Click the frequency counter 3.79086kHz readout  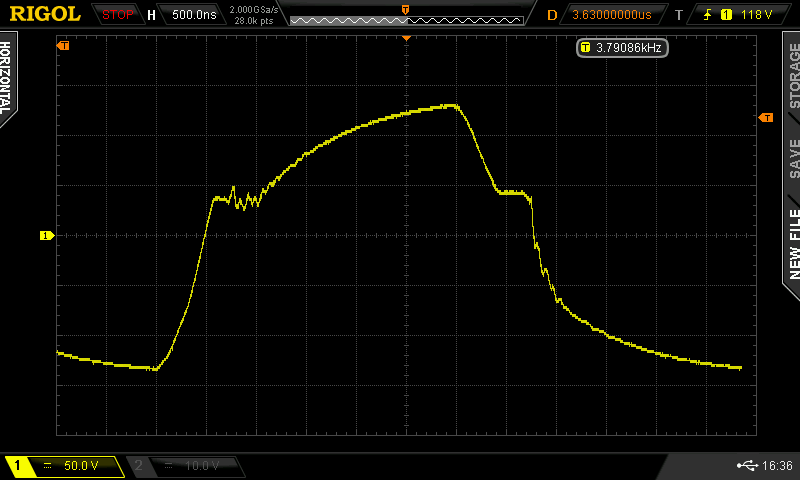coord(622,47)
